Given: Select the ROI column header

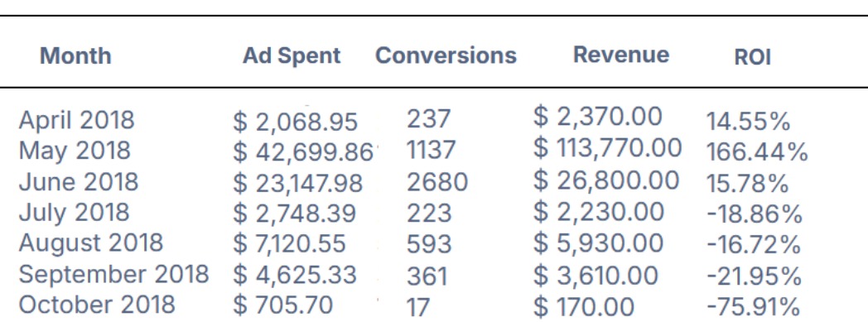Looking at the screenshot, I should pyautogui.click(x=752, y=58).
